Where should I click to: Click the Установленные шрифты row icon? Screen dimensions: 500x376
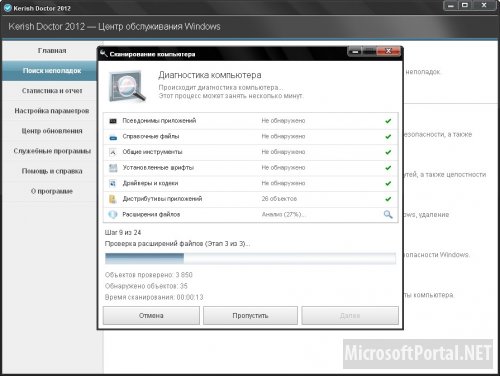click(x=113, y=168)
